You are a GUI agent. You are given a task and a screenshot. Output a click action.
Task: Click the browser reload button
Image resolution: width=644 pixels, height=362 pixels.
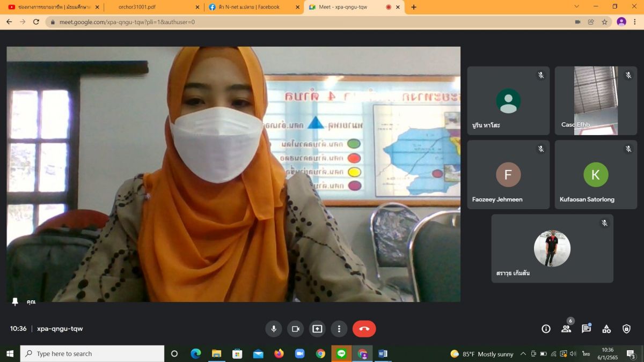(36, 22)
